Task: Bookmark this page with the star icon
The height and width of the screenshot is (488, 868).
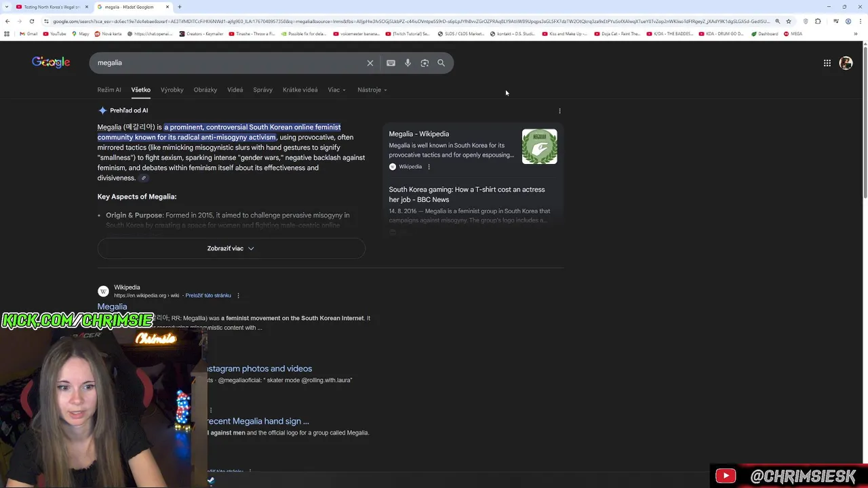Action: pos(788,21)
